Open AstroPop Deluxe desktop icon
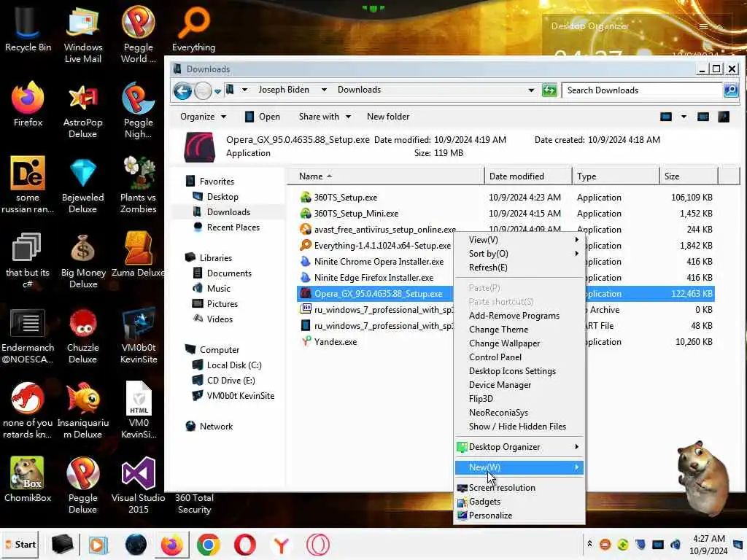Viewport: 747px width, 560px height. tap(83, 112)
